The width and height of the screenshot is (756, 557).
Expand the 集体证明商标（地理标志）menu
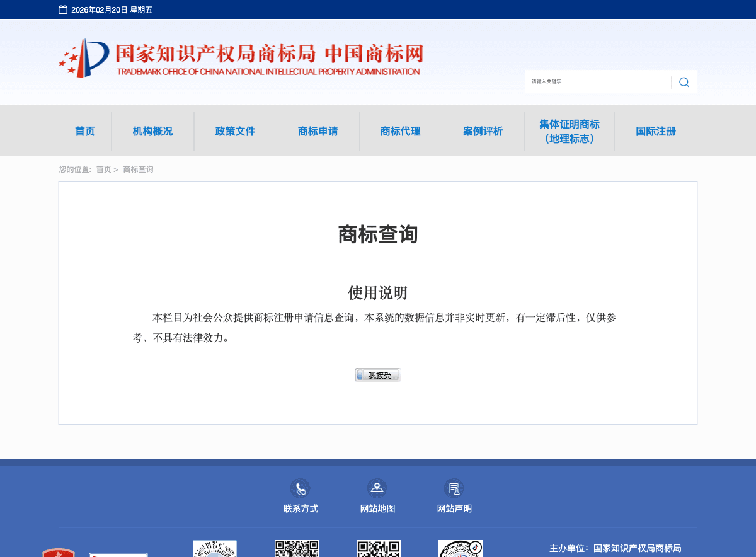tap(569, 131)
